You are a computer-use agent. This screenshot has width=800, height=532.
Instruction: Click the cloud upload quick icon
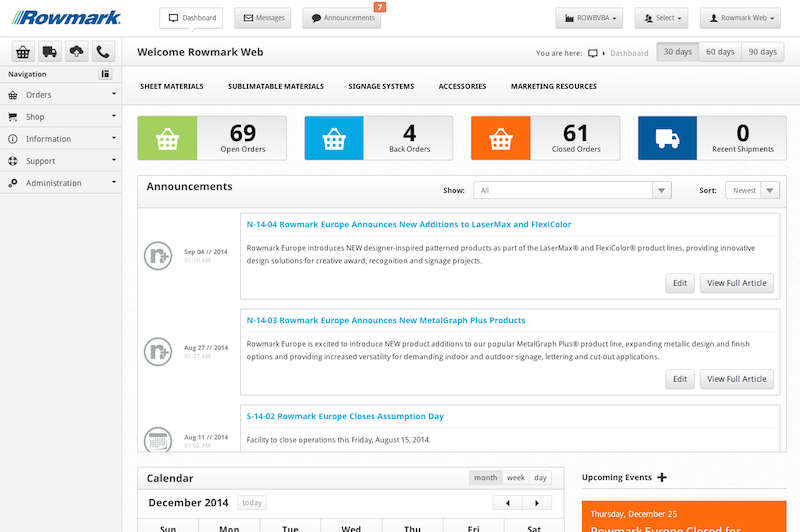coord(76,52)
